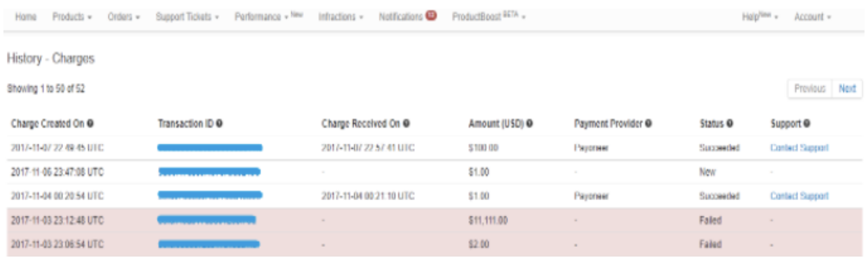Expand the Performance menu
This screenshot has height=260, width=868.
[x=268, y=17]
